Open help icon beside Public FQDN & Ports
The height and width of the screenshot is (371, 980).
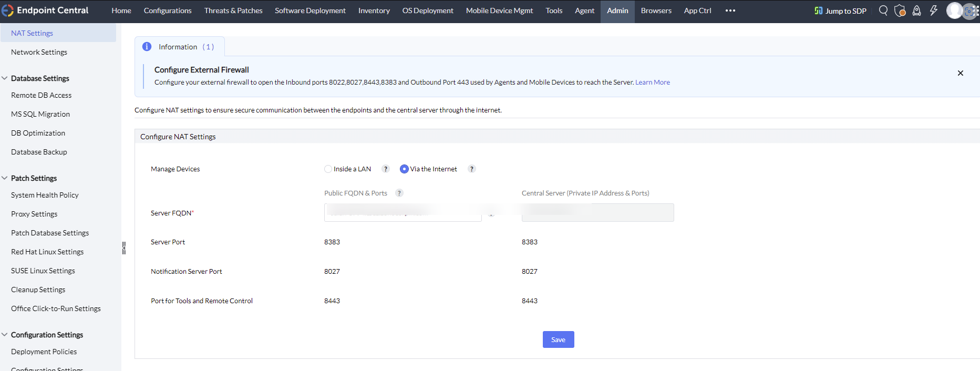pos(399,193)
